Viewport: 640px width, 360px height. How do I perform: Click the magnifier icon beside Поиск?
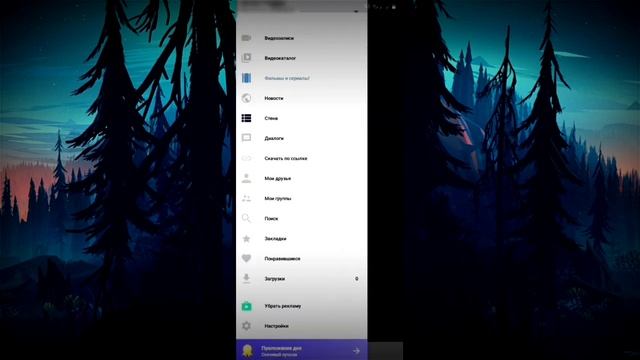pyautogui.click(x=246, y=218)
